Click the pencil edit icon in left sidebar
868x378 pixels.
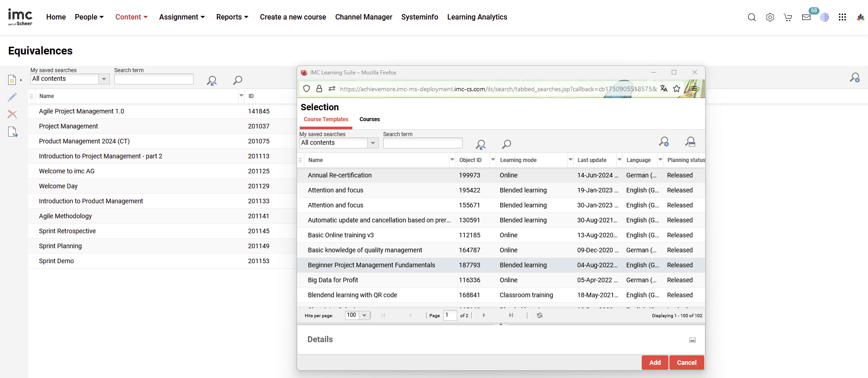[12, 97]
